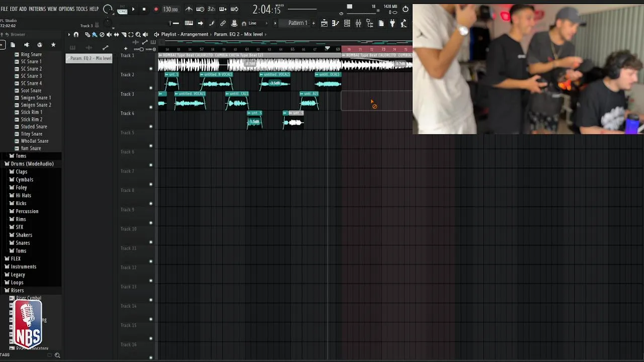Select the Delete tool in playlist toolbar
Viewport: 644px width, 362px height.
coord(102,34)
